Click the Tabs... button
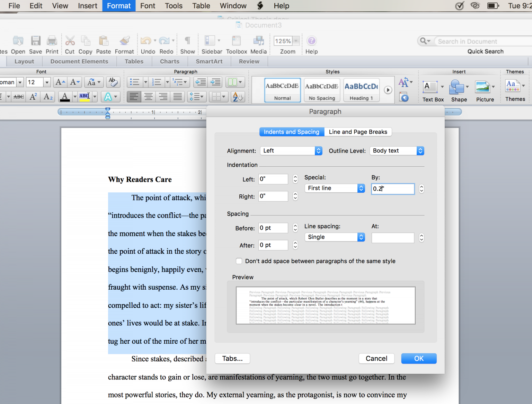 [232, 359]
